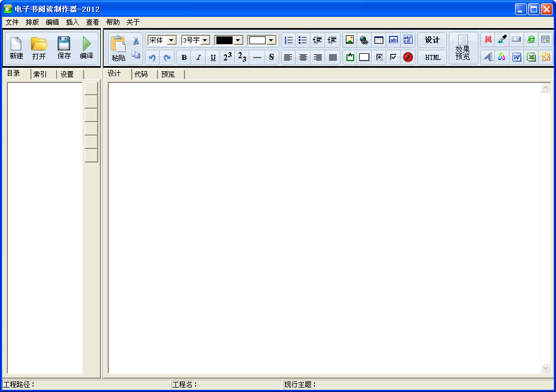Import a Word document
556x392 pixels.
coord(517,57)
